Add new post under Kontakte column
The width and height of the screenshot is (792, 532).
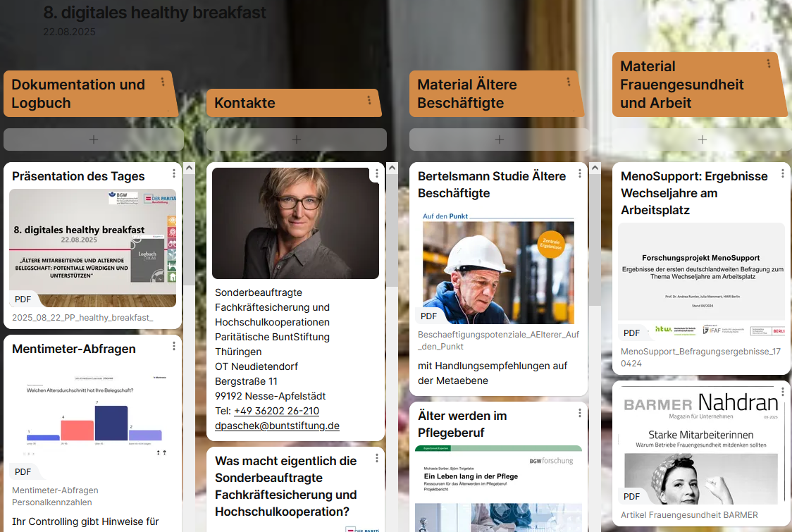(x=297, y=140)
